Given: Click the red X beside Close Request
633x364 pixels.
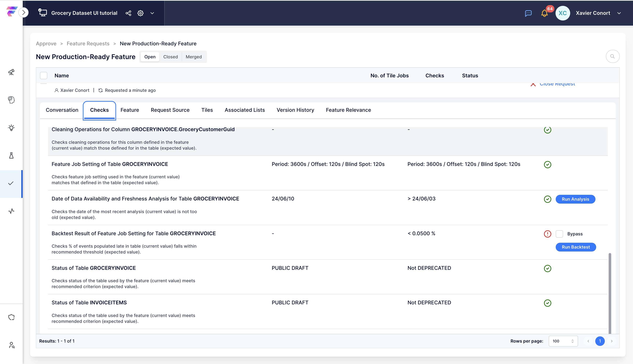Looking at the screenshot, I should [533, 85].
